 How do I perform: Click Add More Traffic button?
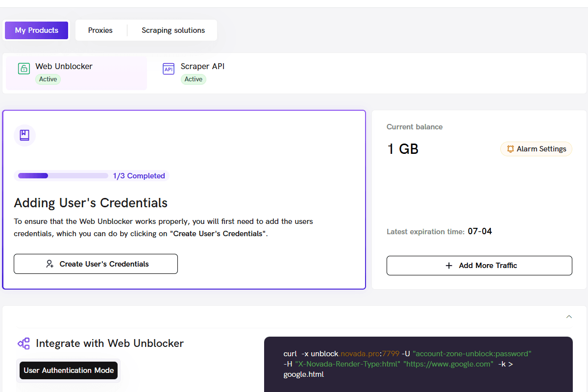click(x=479, y=266)
